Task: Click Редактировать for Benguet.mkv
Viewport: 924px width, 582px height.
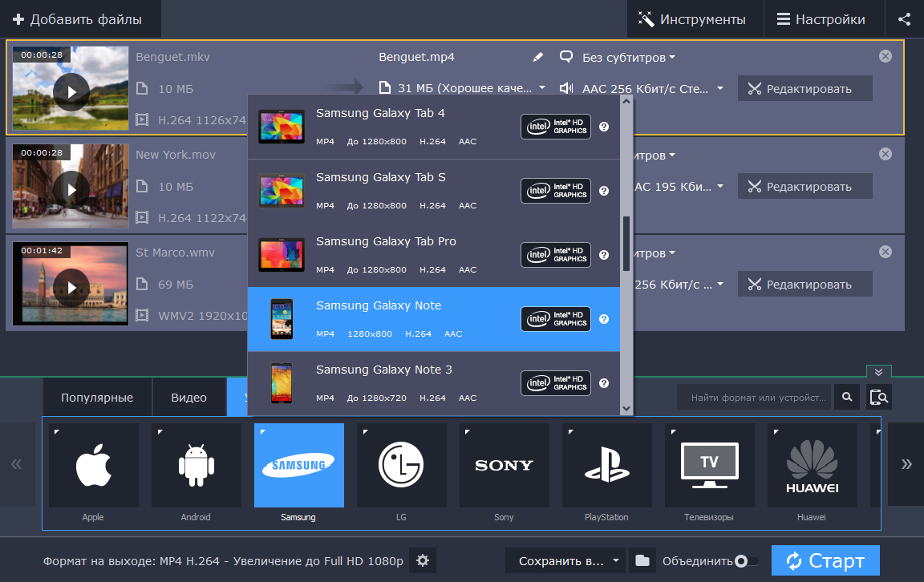Action: 805,88
